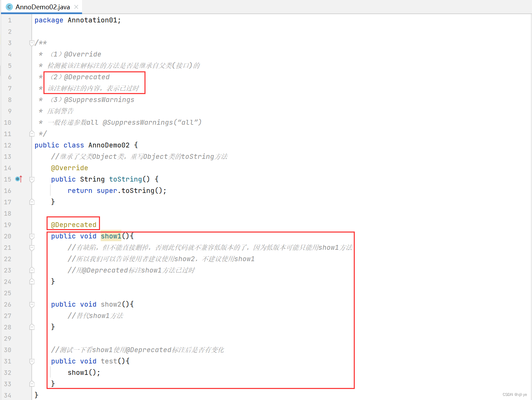Click 'package' keyword on line 1
The image size is (532, 400).
click(x=49, y=20)
